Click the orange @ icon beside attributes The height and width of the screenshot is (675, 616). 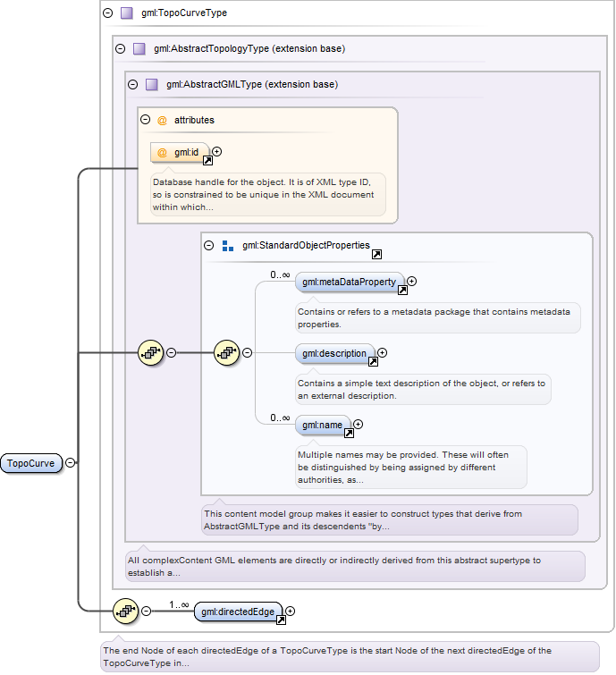[x=162, y=121]
